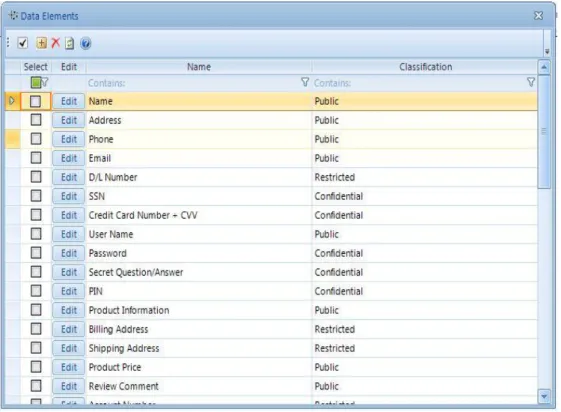This screenshot has height=412, width=561.
Task: Check the box for the D/L Number row
Action: [36, 177]
